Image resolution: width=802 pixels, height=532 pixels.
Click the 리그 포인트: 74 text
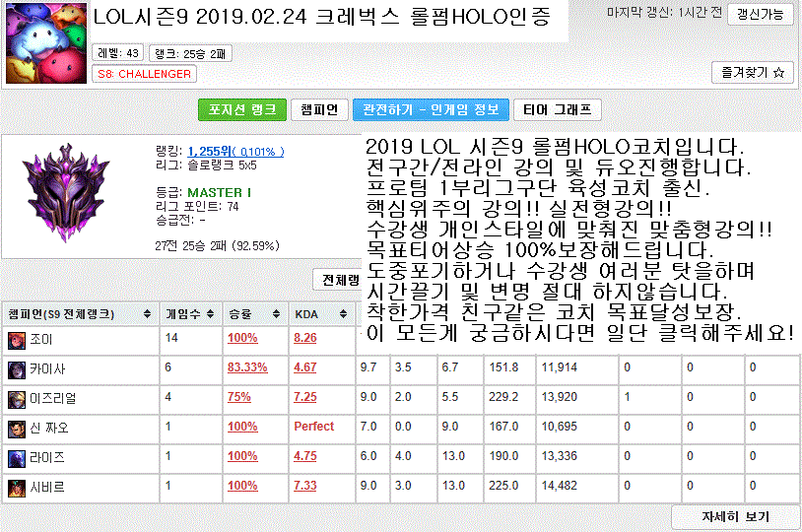(197, 207)
